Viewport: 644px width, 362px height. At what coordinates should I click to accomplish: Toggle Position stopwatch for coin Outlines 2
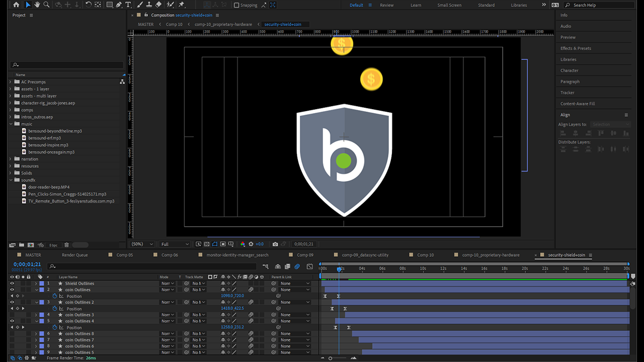[55, 309]
